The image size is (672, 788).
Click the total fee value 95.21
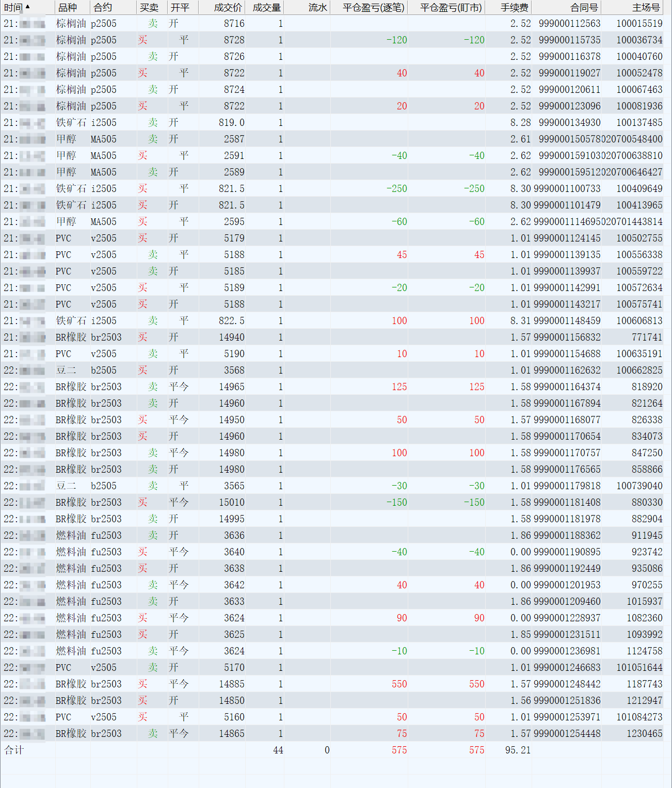click(x=518, y=750)
